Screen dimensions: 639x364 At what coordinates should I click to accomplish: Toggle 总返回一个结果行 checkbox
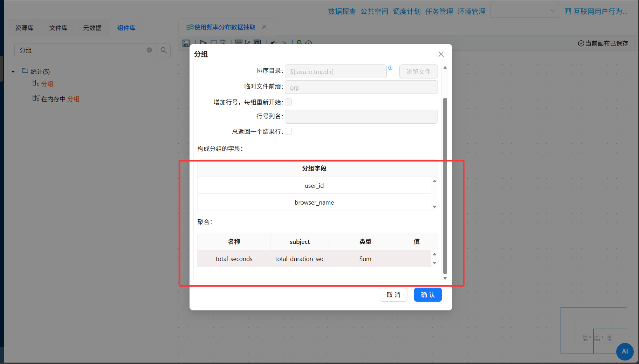[288, 131]
